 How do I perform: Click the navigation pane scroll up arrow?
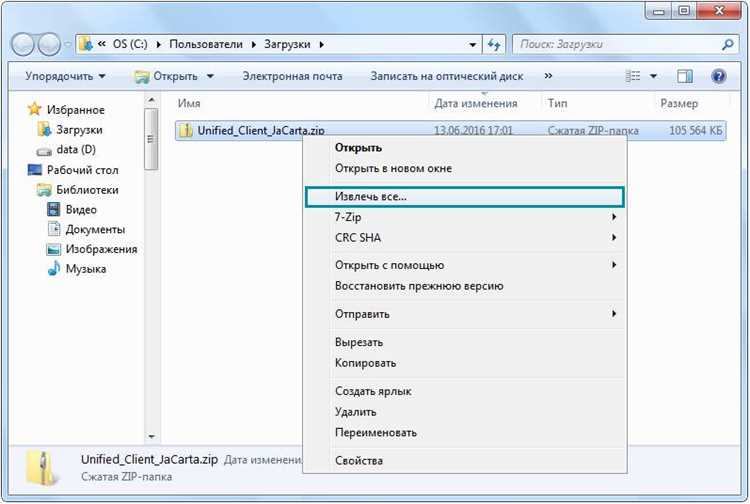152,100
